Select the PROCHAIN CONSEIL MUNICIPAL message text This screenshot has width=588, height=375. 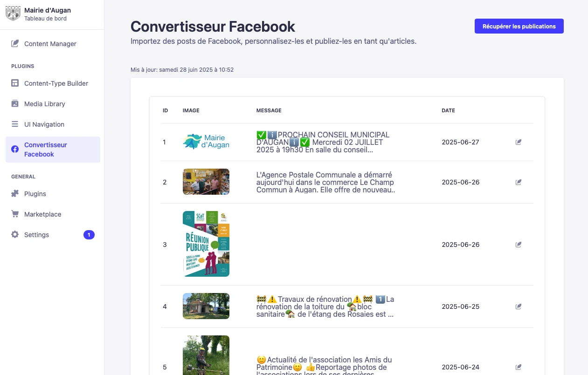[323, 142]
